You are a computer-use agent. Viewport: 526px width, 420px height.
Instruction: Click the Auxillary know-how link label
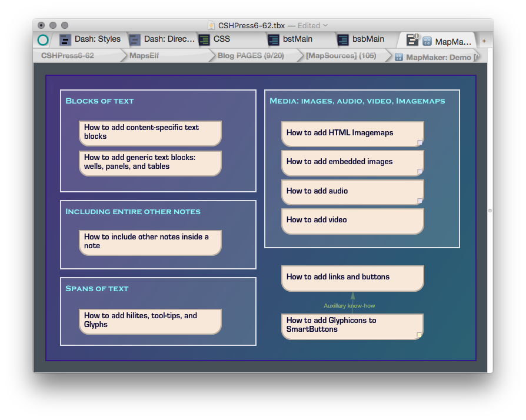(349, 306)
